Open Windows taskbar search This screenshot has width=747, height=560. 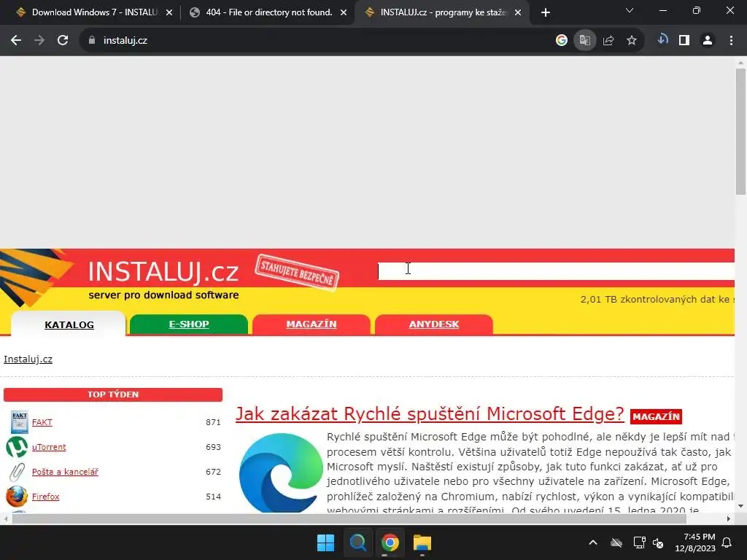pyautogui.click(x=357, y=542)
